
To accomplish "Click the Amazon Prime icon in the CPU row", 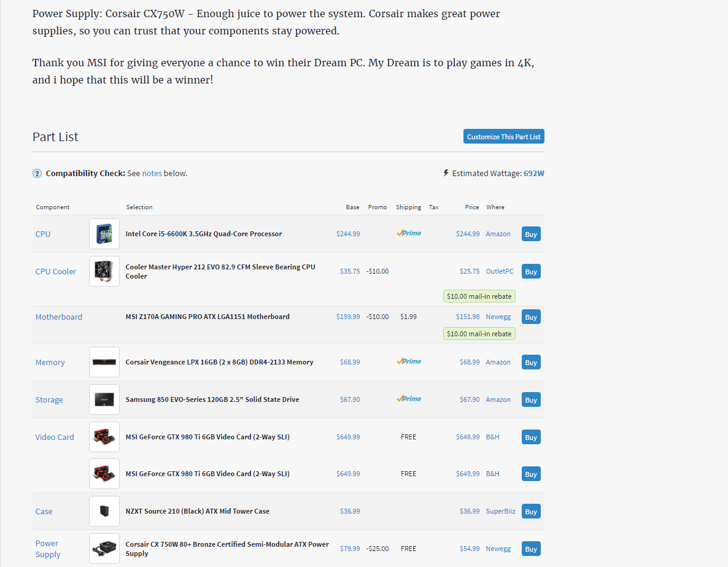I will coord(409,233).
